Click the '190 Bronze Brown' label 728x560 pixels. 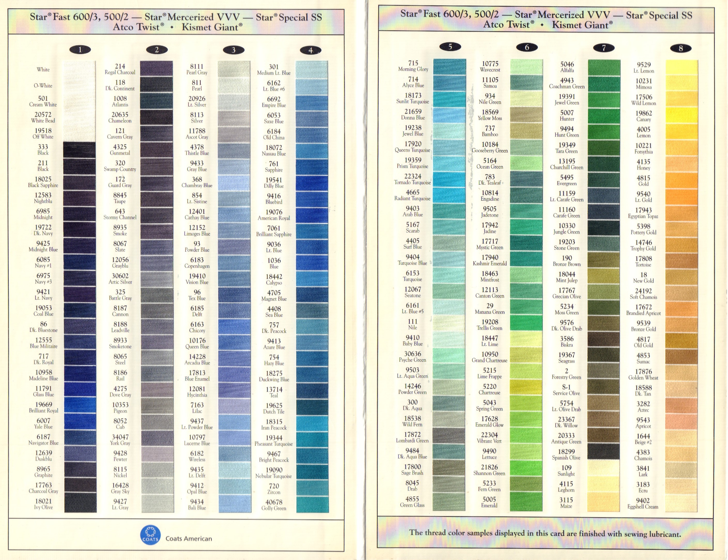point(567,261)
